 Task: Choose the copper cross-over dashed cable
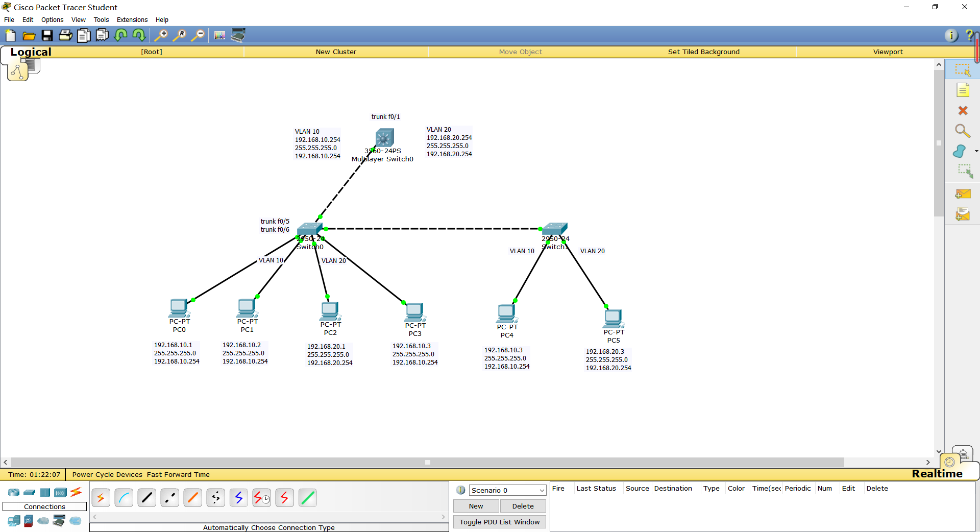click(x=170, y=497)
